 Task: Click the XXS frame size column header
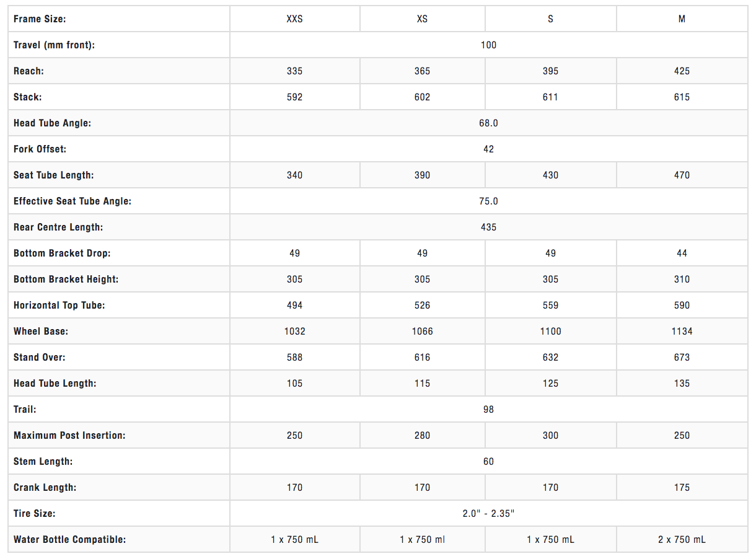(295, 19)
